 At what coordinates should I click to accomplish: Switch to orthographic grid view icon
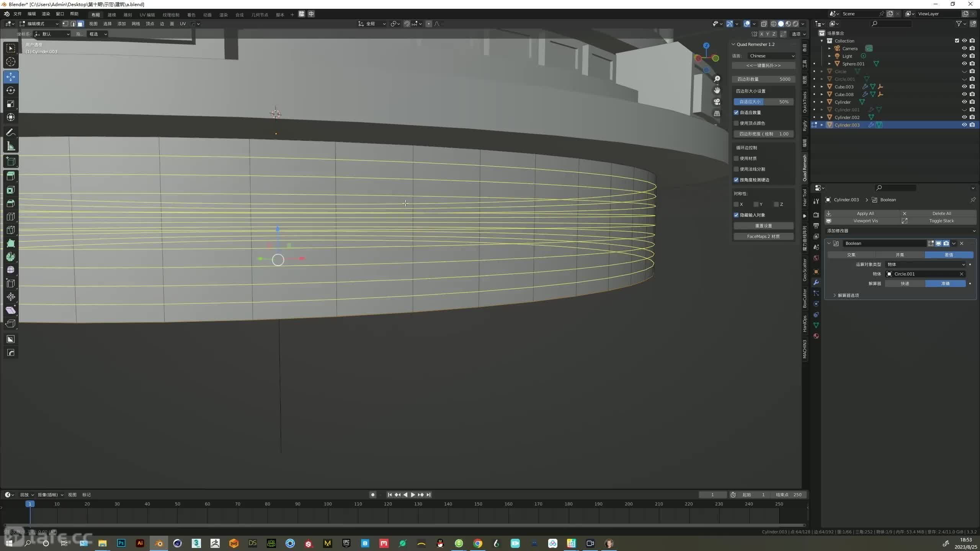pos(717,114)
